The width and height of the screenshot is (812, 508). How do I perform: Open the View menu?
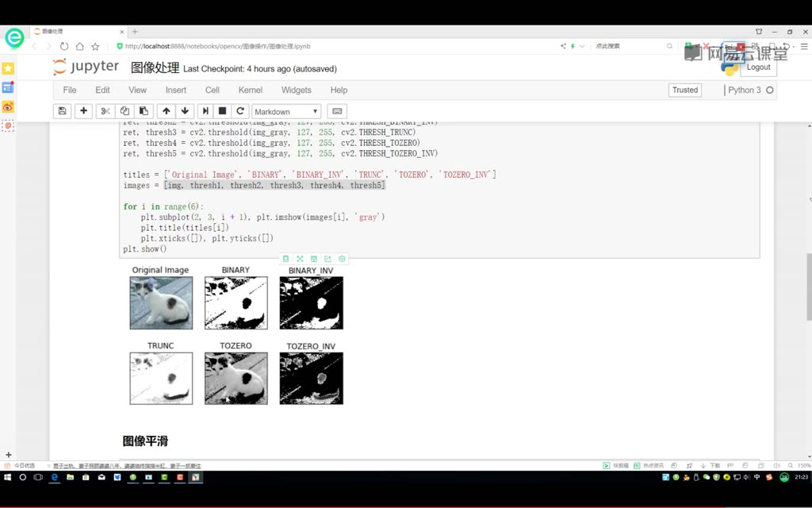138,90
